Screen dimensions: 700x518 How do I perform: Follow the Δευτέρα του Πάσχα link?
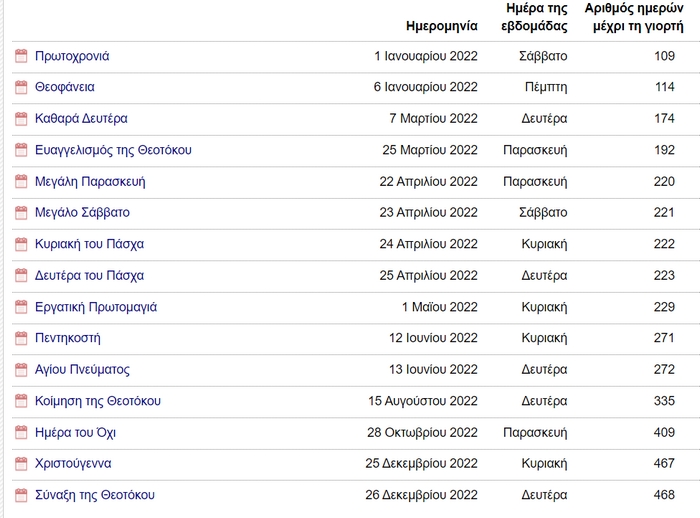pyautogui.click(x=89, y=276)
